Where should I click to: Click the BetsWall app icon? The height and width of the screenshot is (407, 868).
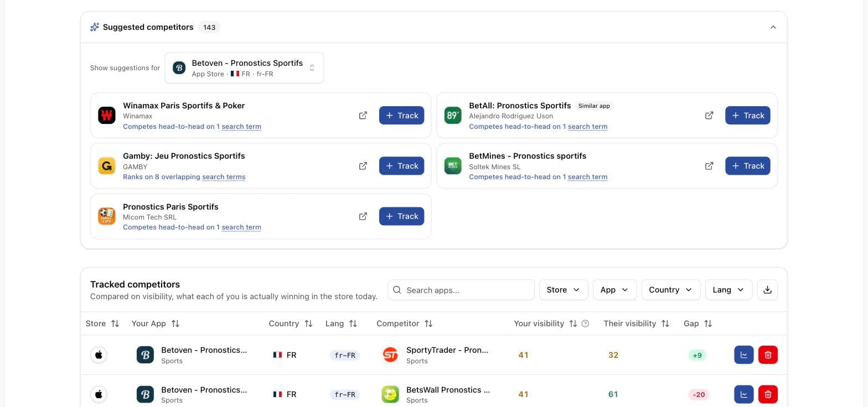[x=390, y=394]
